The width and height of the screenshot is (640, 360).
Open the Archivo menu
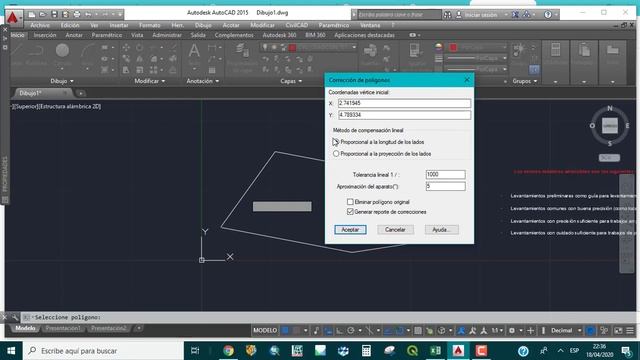[40, 25]
